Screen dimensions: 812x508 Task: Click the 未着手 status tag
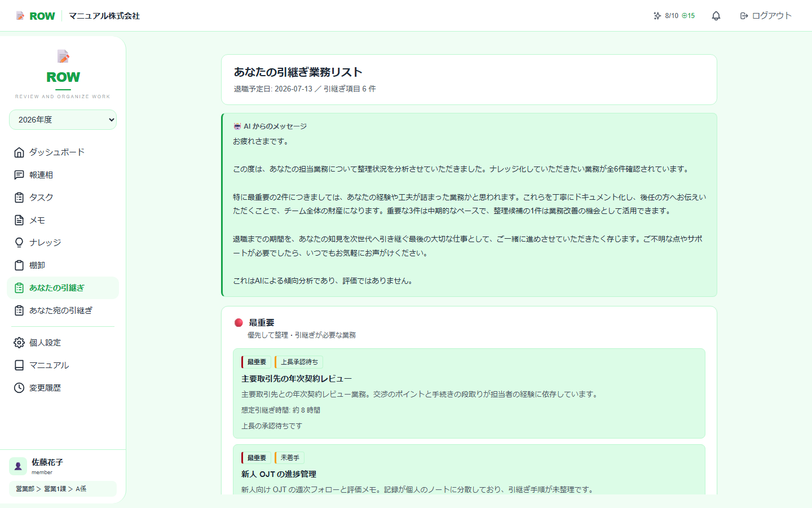tap(290, 458)
